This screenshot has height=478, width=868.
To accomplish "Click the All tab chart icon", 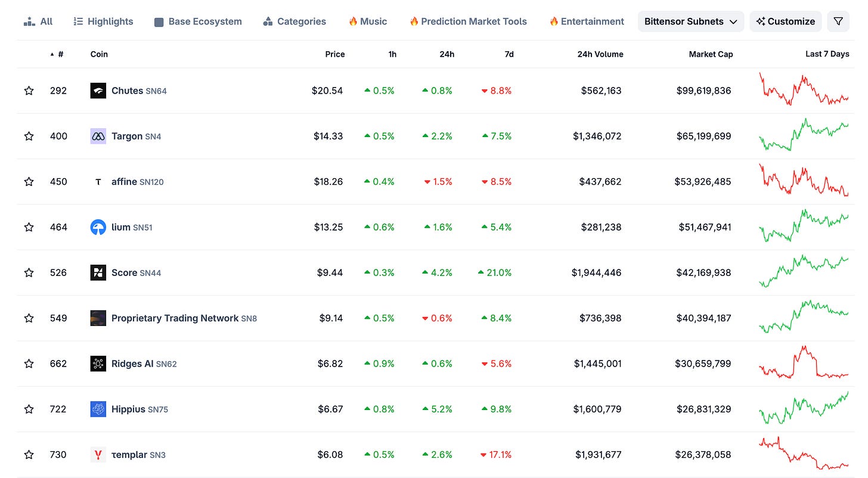I will click(x=29, y=21).
